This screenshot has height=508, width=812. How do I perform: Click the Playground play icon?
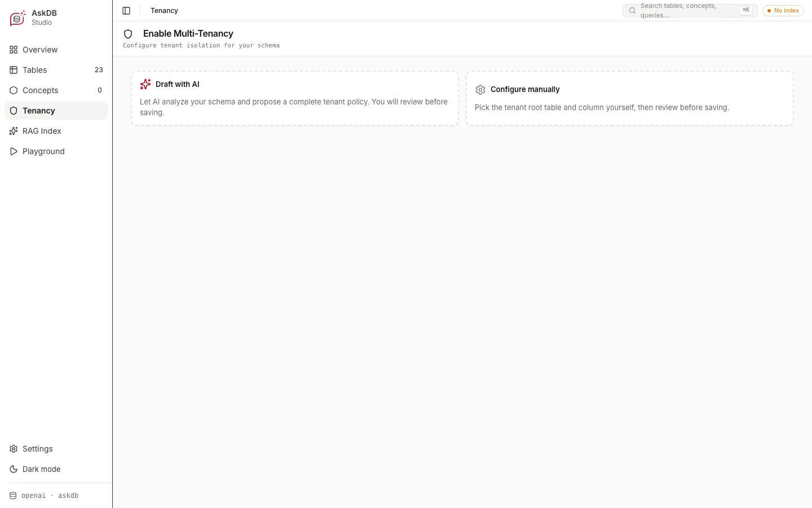tap(14, 151)
